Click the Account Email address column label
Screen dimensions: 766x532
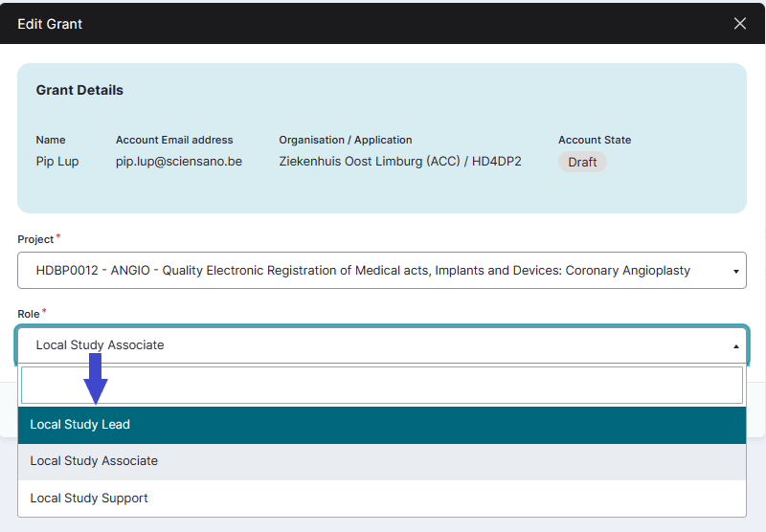click(174, 140)
